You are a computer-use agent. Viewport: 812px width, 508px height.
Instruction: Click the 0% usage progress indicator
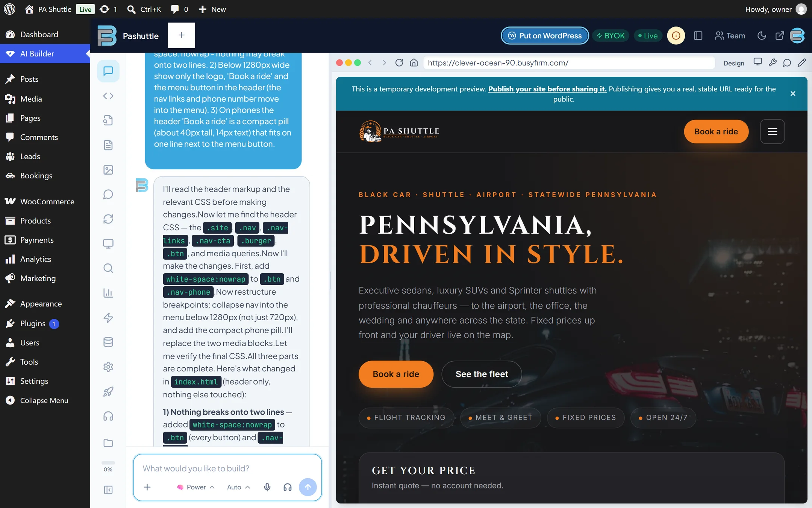click(x=108, y=467)
